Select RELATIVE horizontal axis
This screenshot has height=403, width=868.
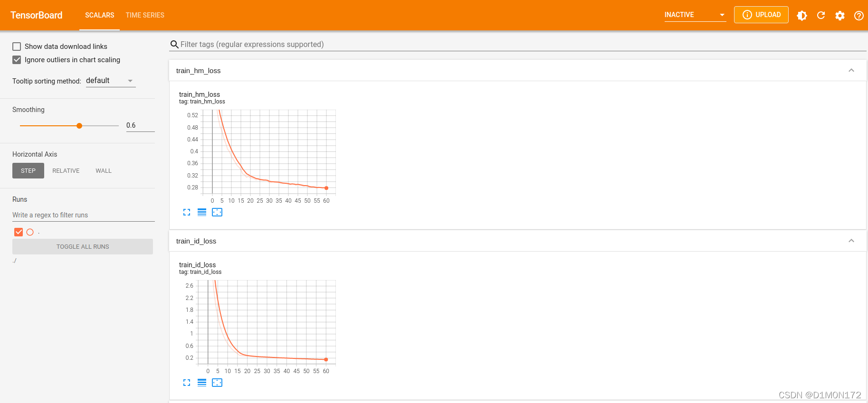coord(66,171)
